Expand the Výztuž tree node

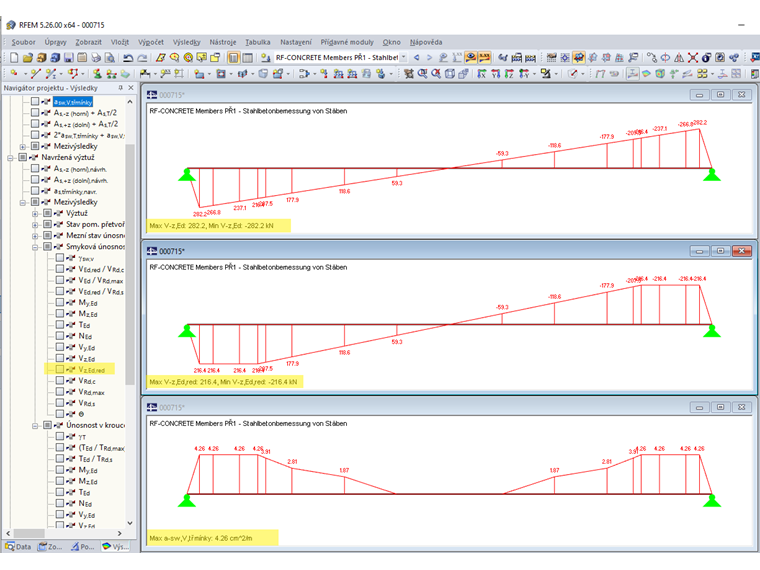click(35, 213)
